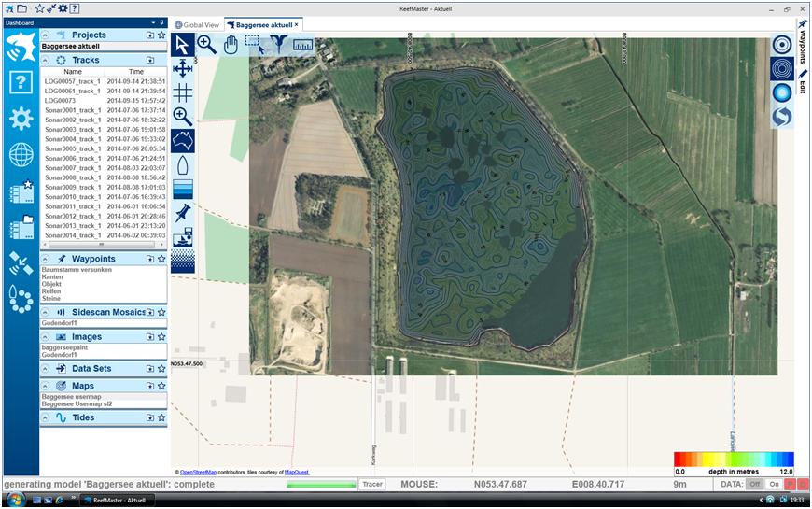Collapse the Tracks section
Screen dimensions: 812x509
(46, 60)
